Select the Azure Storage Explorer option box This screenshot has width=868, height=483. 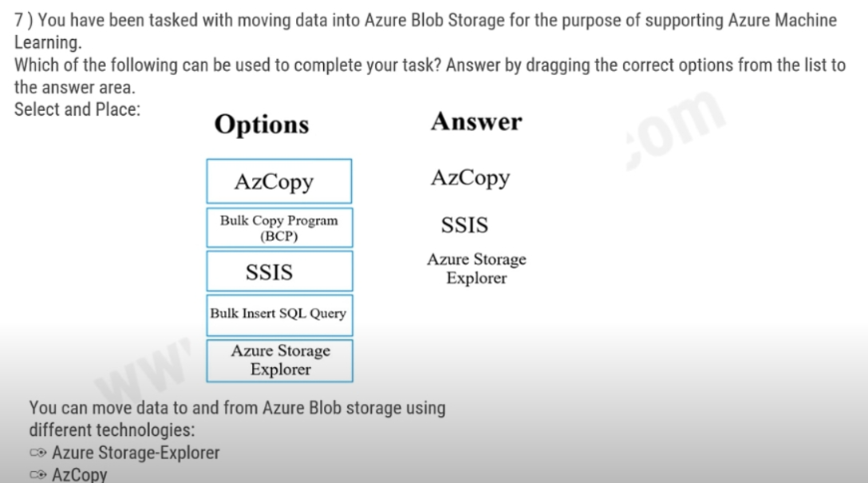point(279,361)
